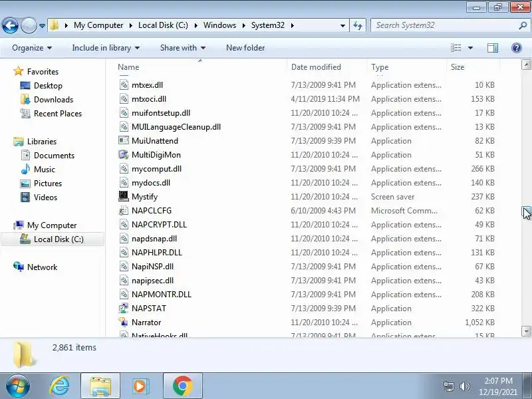Select My Computer breadcrumb in address bar
The image size is (532, 399).
pos(98,25)
